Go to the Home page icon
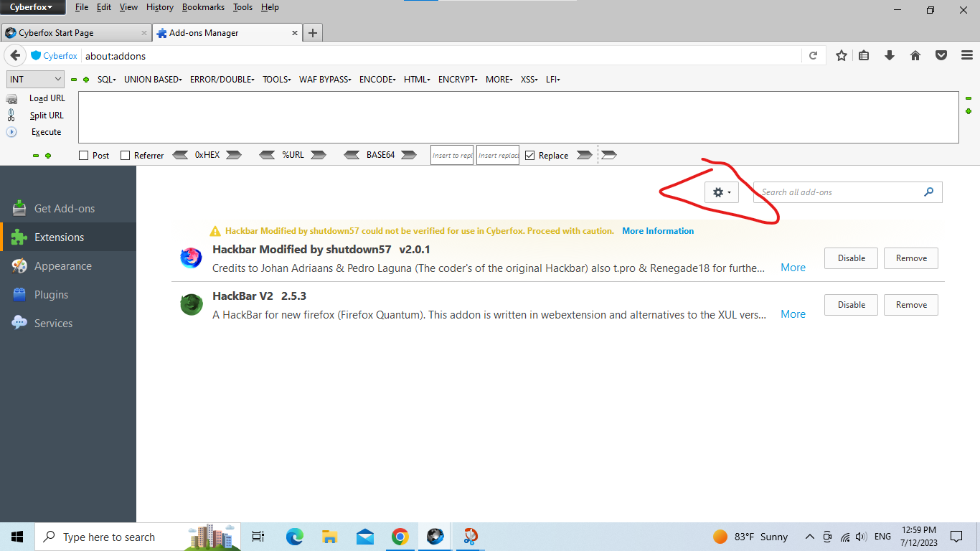Screen dimensions: 980x551 pyautogui.click(x=915, y=55)
